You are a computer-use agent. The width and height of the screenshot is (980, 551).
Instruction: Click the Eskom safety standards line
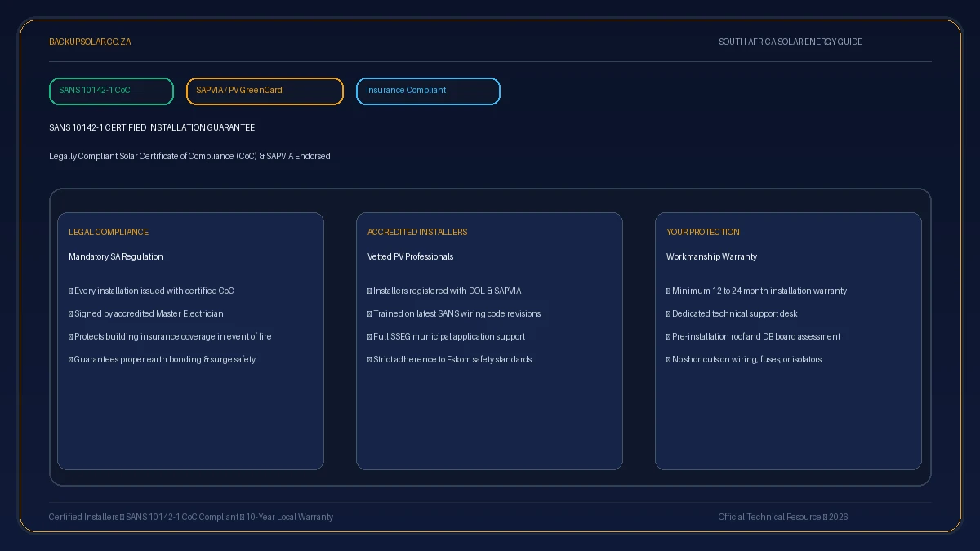[x=450, y=359]
